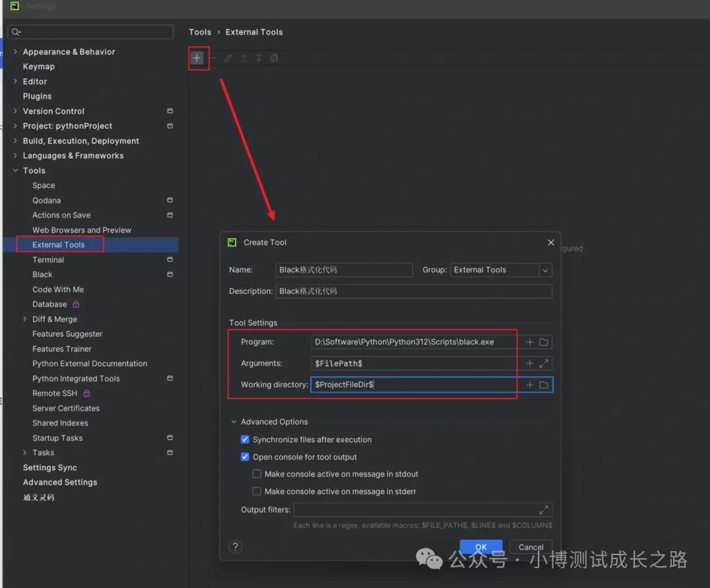Enable Make console active on stdout message

click(x=257, y=474)
